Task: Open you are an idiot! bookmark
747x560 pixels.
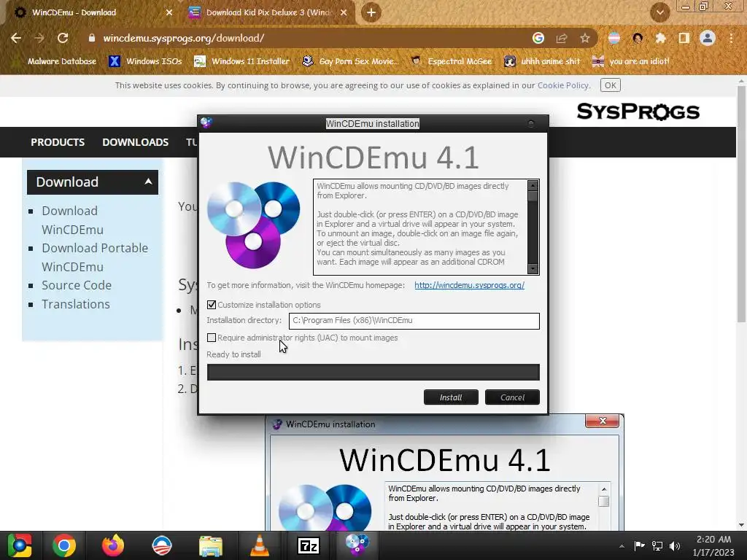Action: pos(631,61)
